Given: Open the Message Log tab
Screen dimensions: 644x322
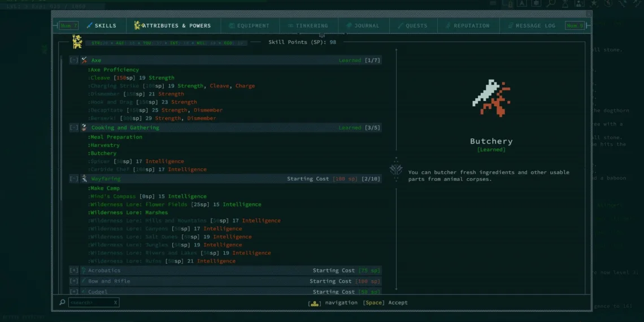Looking at the screenshot, I should coord(532,25).
